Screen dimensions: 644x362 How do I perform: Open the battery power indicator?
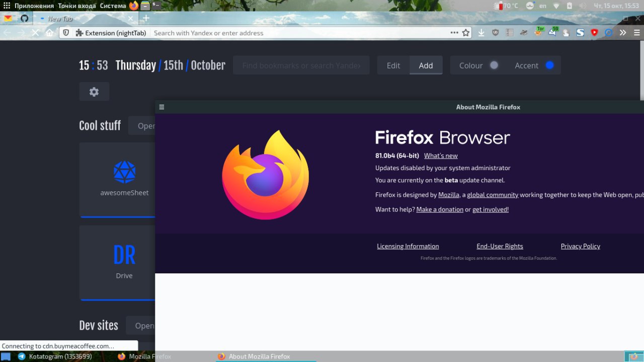[569, 6]
